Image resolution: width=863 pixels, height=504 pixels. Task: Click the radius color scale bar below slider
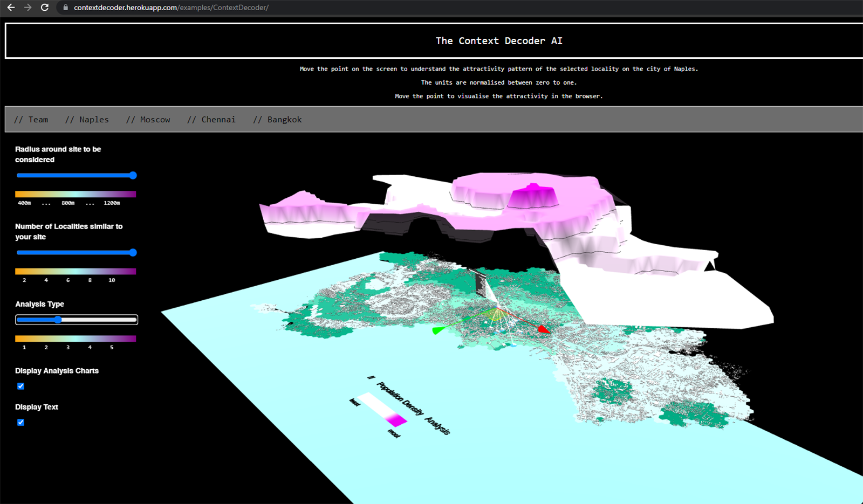pos(76,194)
